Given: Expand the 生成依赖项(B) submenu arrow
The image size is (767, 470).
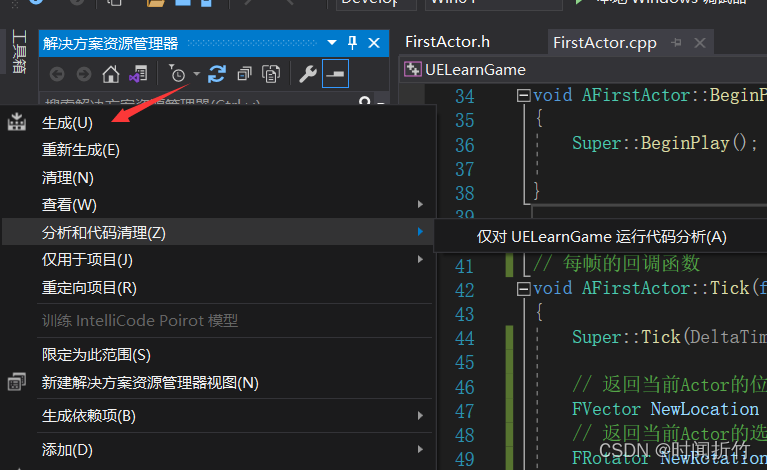Looking at the screenshot, I should click(420, 415).
